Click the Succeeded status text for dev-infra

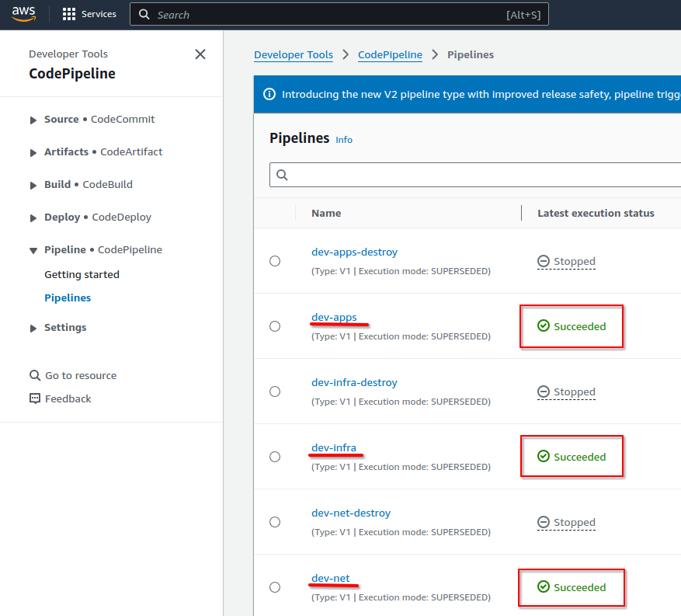[x=579, y=457]
